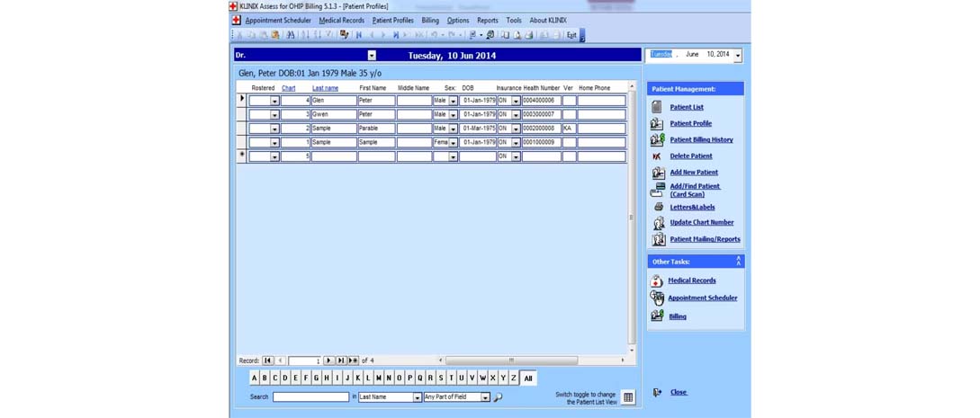Viewport: 980px width, 418px height.
Task: Click the Patient List icon
Action: pyautogui.click(x=657, y=107)
